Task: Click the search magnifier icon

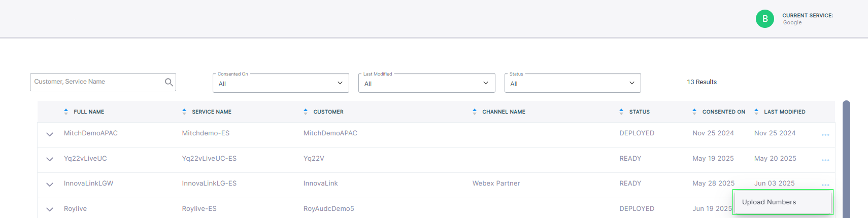Action: point(169,82)
